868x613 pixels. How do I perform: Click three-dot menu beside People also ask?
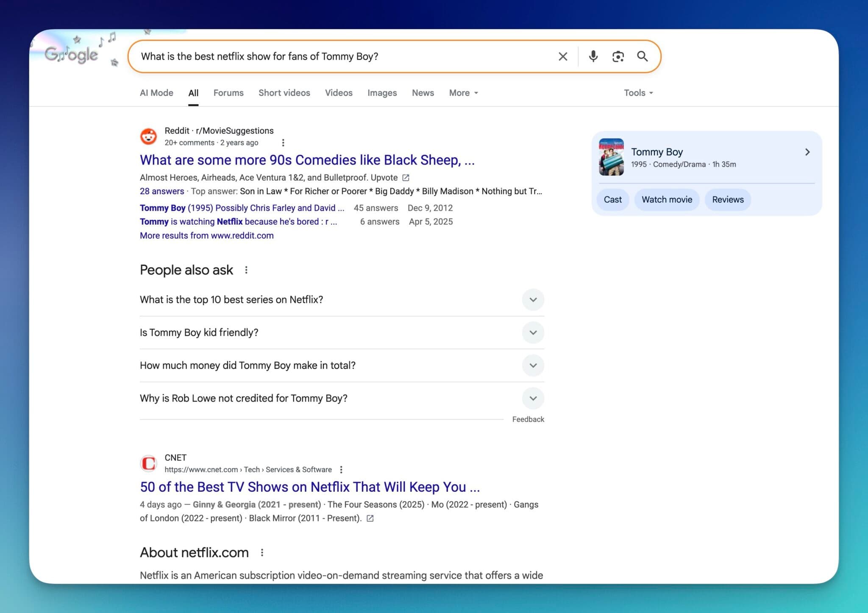(246, 270)
